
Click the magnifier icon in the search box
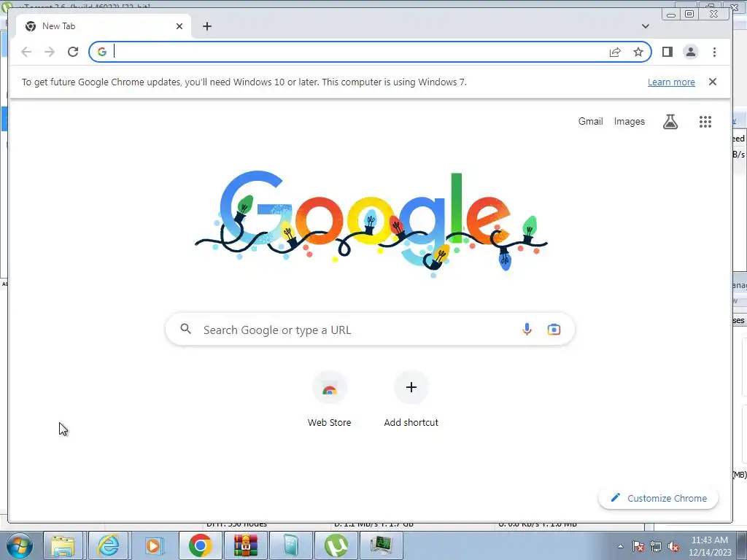[x=186, y=329]
